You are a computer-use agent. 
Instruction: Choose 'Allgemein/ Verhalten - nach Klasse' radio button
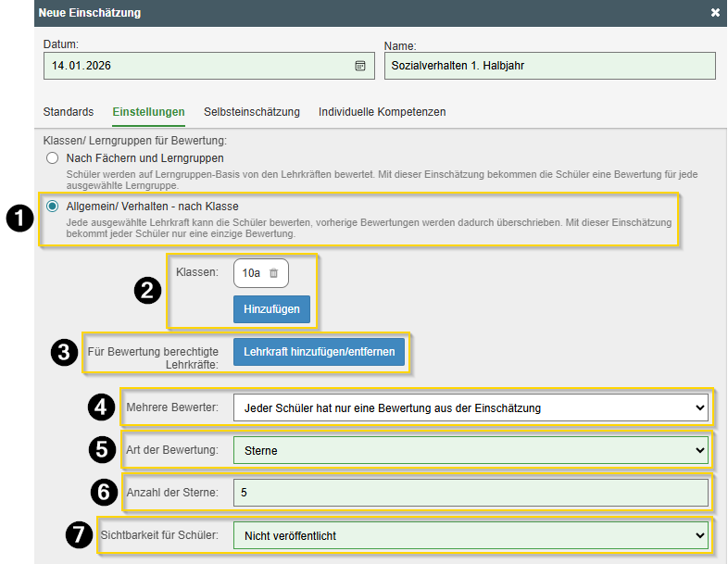point(53,207)
